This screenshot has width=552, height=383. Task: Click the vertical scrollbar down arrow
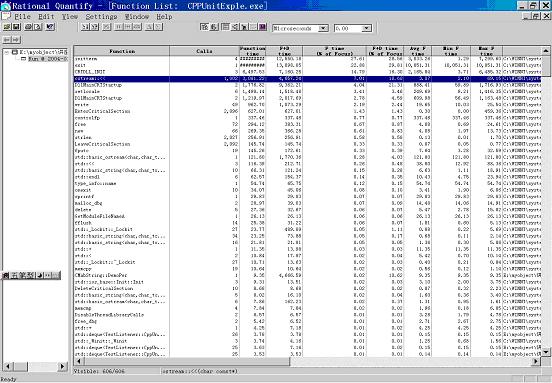[546, 352]
